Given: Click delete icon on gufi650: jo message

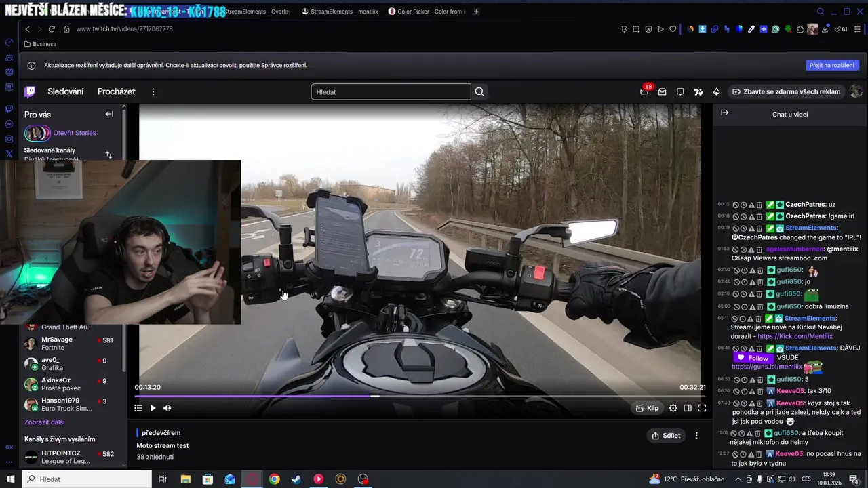Looking at the screenshot, I should 759,281.
